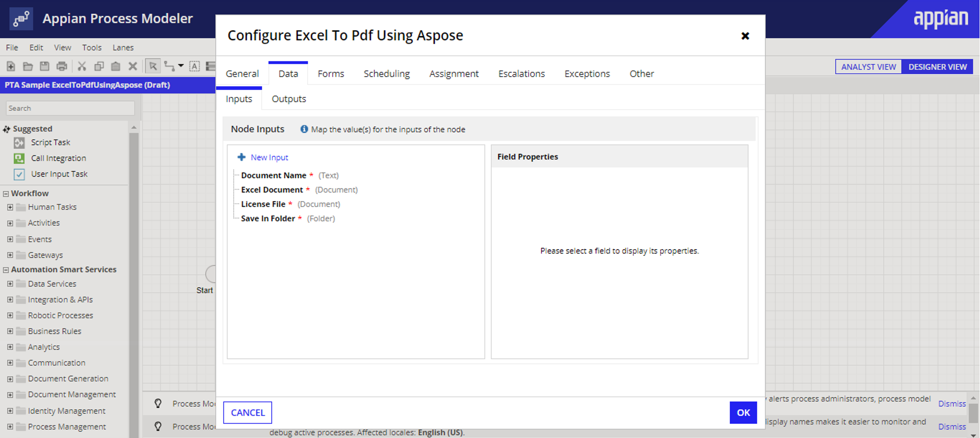Click the User Input Task checkmark icon
This screenshot has height=438, width=980.
pyautogui.click(x=19, y=174)
